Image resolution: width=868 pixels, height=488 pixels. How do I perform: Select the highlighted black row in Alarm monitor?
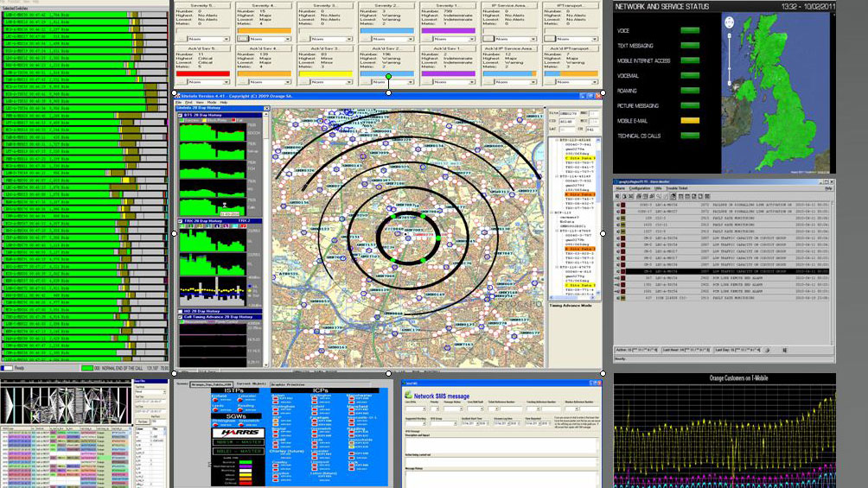722,272
